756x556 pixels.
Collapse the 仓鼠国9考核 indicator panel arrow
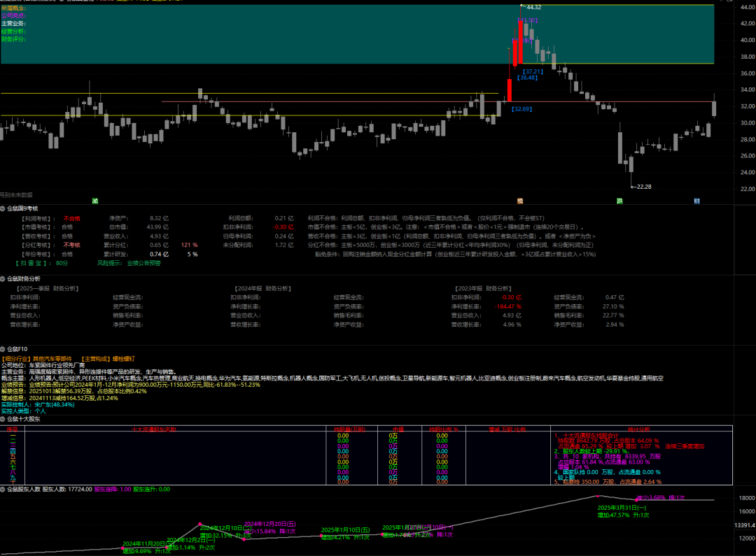(x=2, y=208)
